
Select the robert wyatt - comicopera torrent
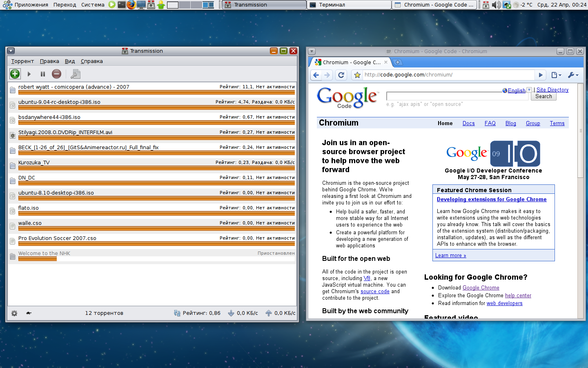tap(152, 90)
